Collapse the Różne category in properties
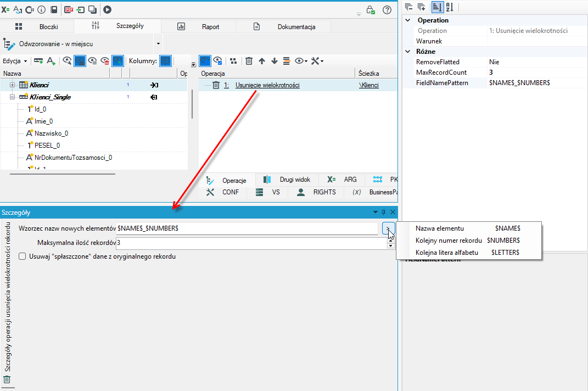 pos(408,52)
